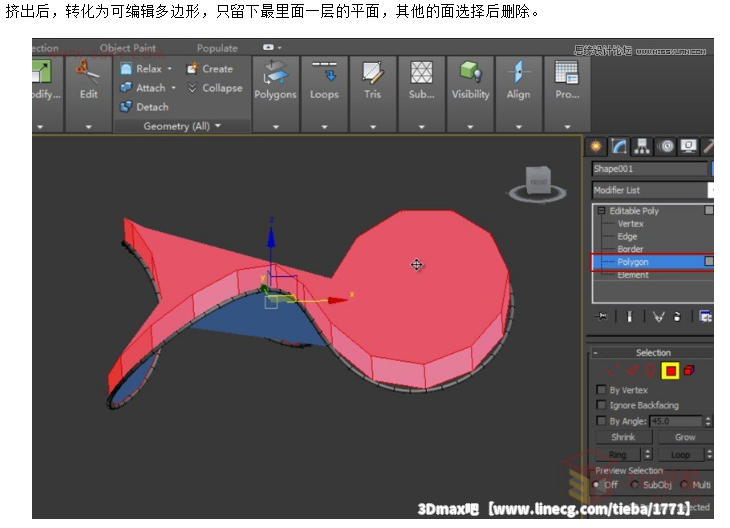The image size is (730, 528).
Task: Open the Polygons ribbon panel
Action: pyautogui.click(x=275, y=80)
